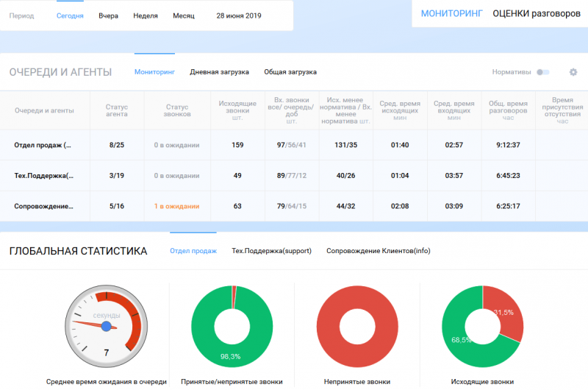Image resolution: width=588 pixels, height=390 pixels.
Task: Click the queue wait time gauge
Action: (x=106, y=326)
